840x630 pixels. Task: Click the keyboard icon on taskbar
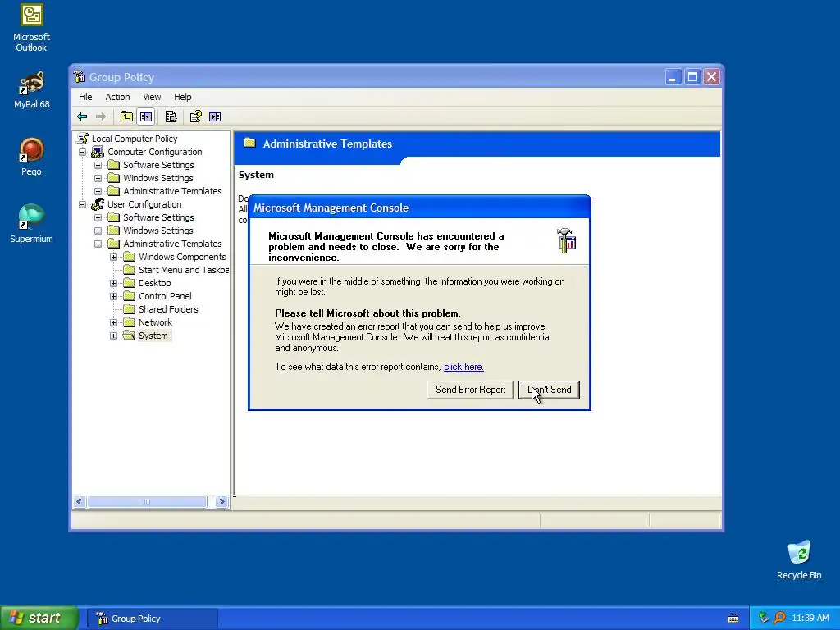(x=733, y=619)
